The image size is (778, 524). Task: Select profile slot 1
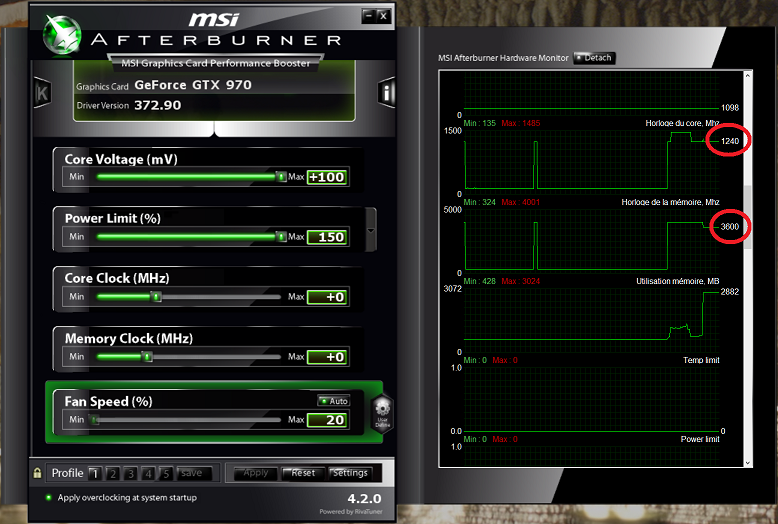[94, 473]
